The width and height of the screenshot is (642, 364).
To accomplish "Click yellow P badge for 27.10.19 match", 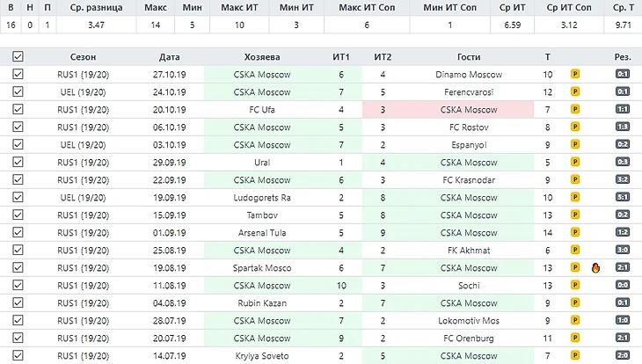I will click(x=574, y=75).
